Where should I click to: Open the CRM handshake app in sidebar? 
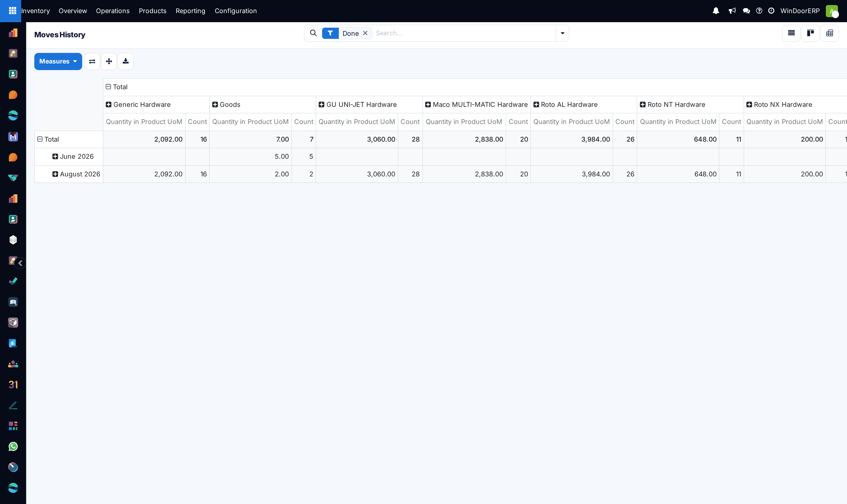point(13,178)
